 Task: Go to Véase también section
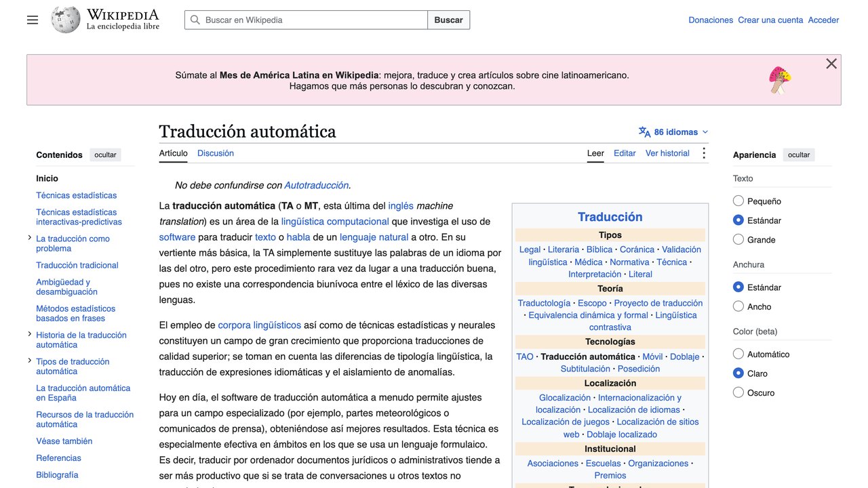[x=64, y=441]
